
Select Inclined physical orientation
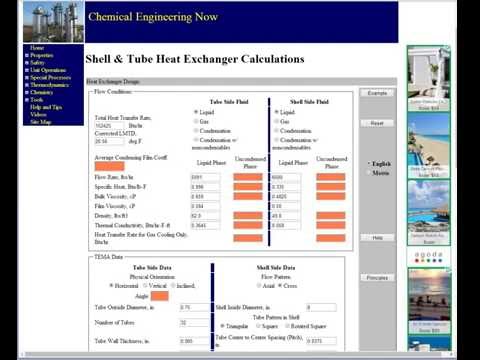tap(173, 286)
